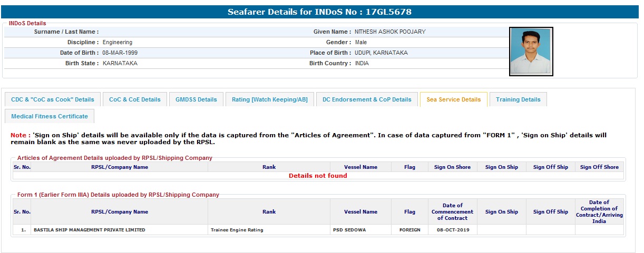The image size is (644, 253).
Task: Open the GMDSS Details tab
Action: click(x=196, y=99)
